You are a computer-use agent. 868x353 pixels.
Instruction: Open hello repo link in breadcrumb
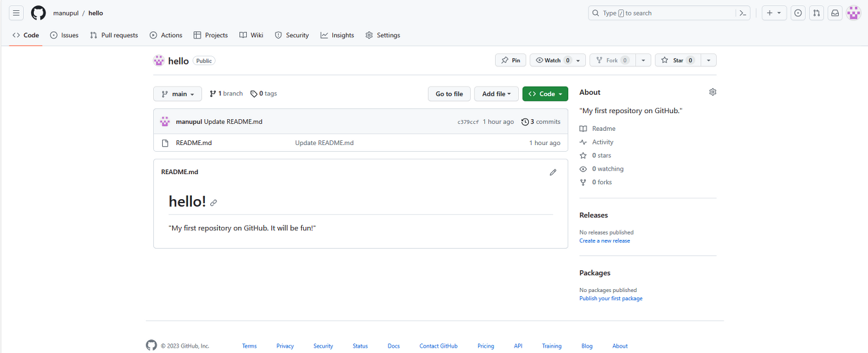[96, 13]
